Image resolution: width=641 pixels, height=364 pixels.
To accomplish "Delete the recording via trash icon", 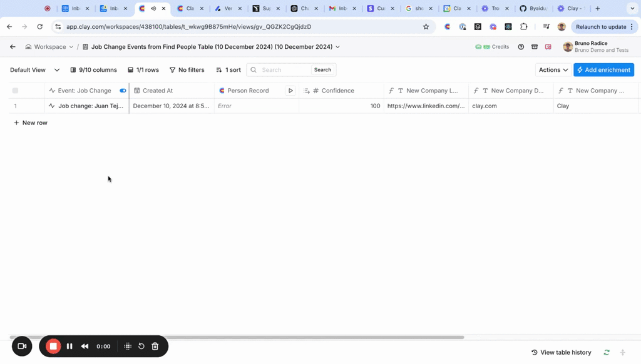I will 155,346.
